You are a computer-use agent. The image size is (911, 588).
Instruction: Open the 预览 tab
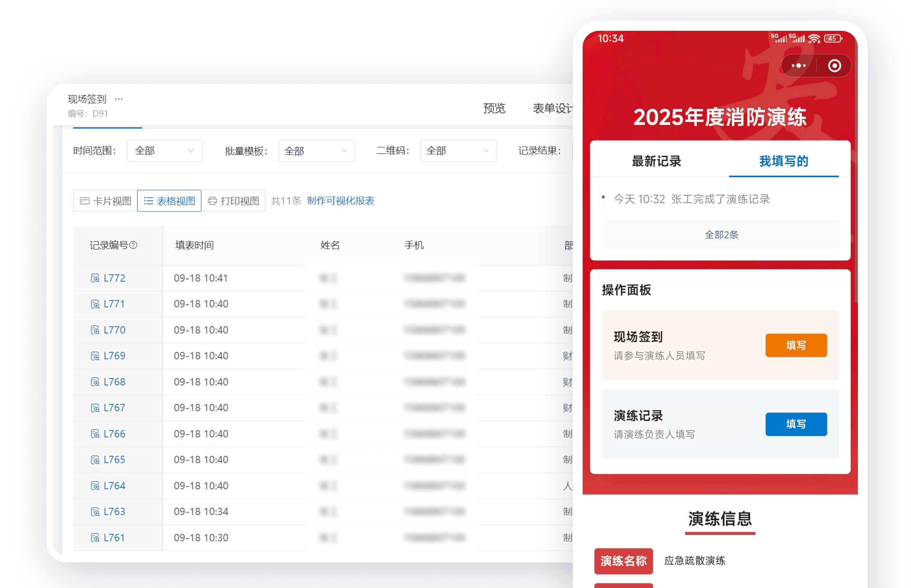(494, 108)
